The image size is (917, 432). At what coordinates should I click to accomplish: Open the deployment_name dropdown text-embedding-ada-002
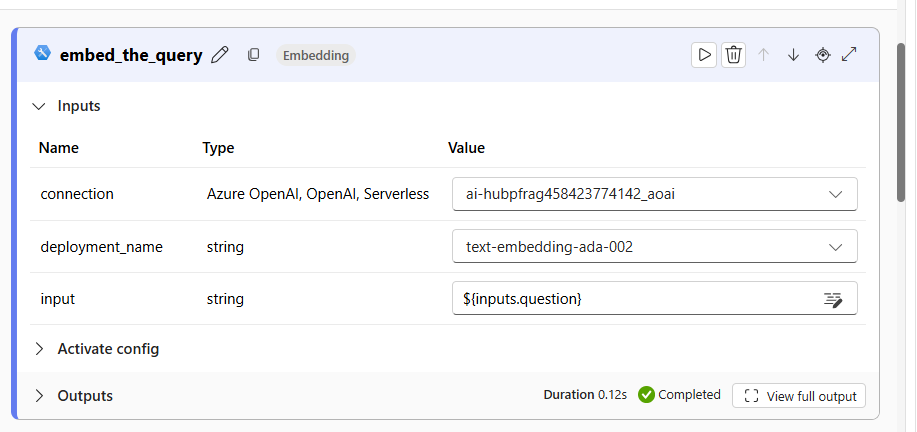click(655, 247)
